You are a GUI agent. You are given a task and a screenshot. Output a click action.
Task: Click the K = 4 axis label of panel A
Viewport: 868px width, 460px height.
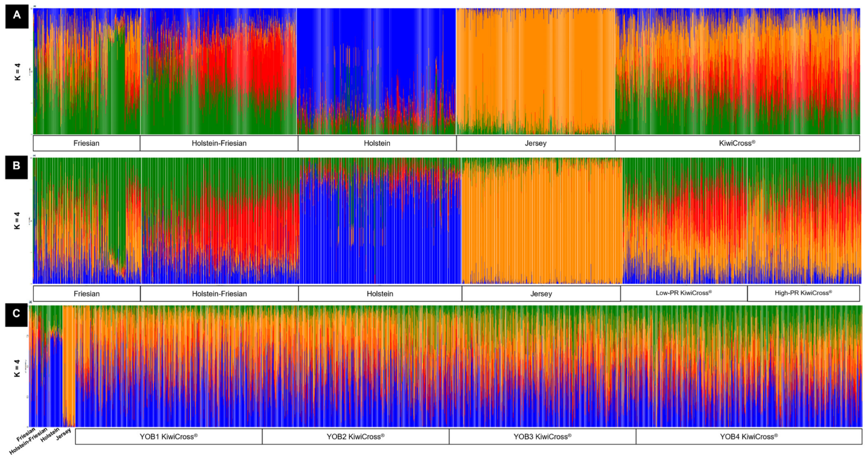(x=17, y=72)
